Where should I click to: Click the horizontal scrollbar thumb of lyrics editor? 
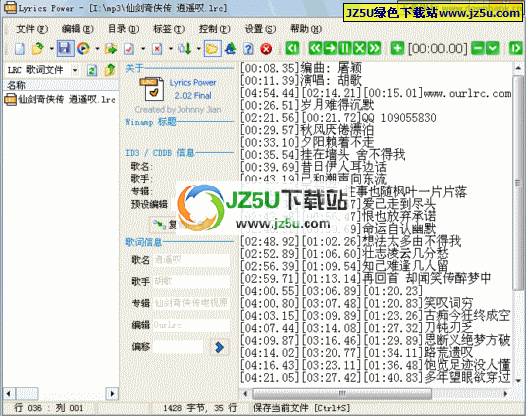point(341,394)
